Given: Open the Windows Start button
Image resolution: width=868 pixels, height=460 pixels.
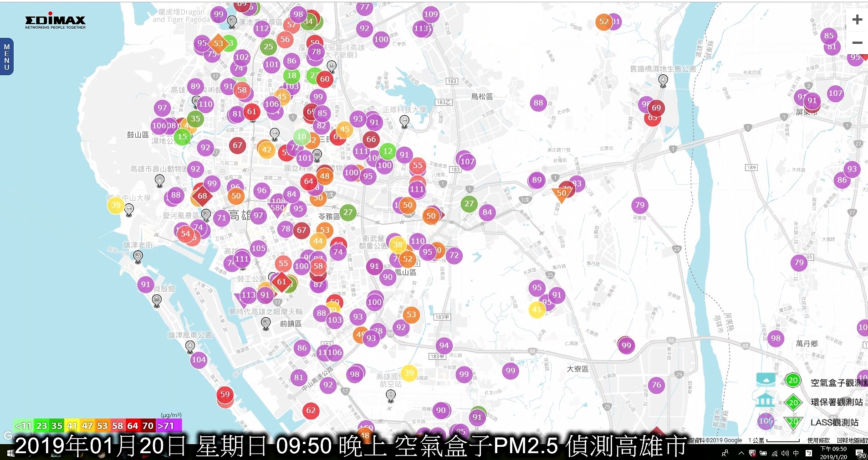Looking at the screenshot, I should pos(10,454).
